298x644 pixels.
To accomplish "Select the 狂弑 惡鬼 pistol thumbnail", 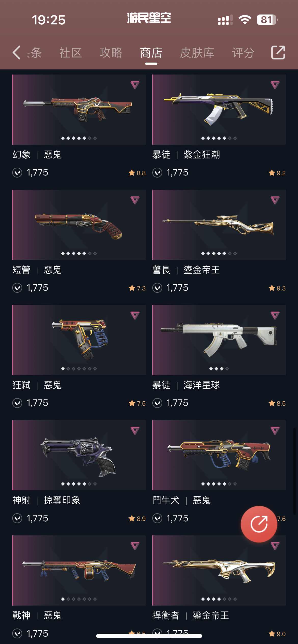I will 79,340.
